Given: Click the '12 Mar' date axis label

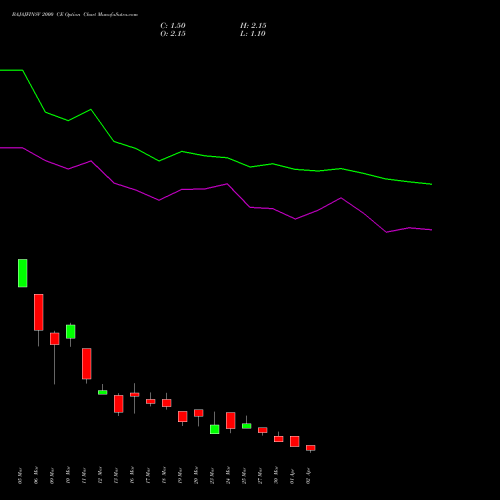Looking at the screenshot, I should (x=100, y=475).
